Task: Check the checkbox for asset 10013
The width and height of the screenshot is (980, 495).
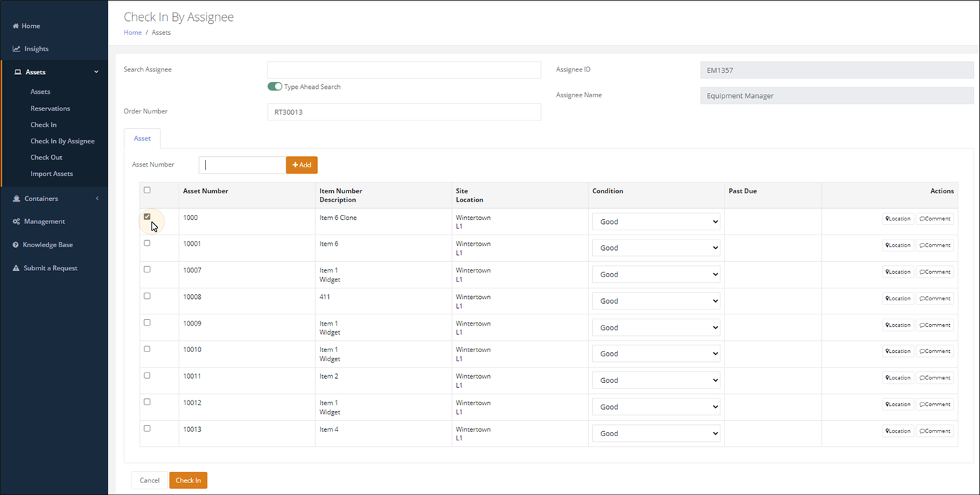Action: point(147,428)
